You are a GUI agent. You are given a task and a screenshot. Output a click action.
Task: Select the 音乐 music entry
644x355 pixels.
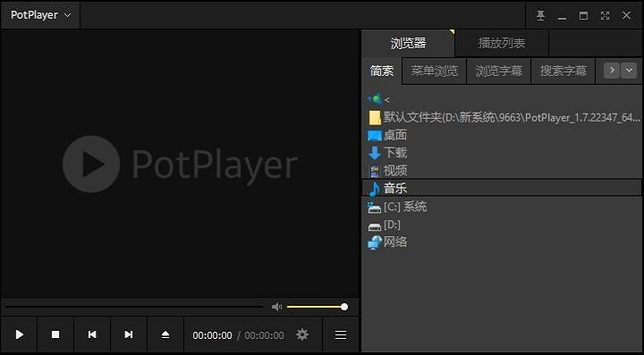(503, 188)
